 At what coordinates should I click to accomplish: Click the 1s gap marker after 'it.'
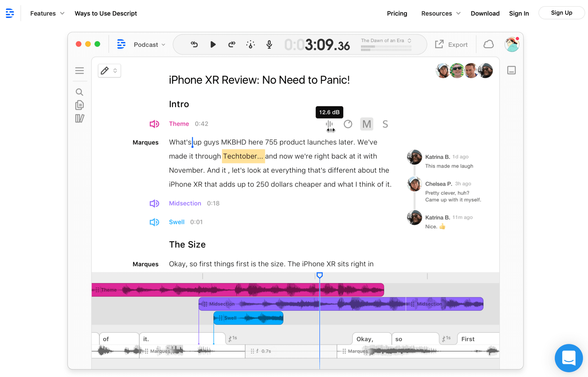tap(233, 338)
